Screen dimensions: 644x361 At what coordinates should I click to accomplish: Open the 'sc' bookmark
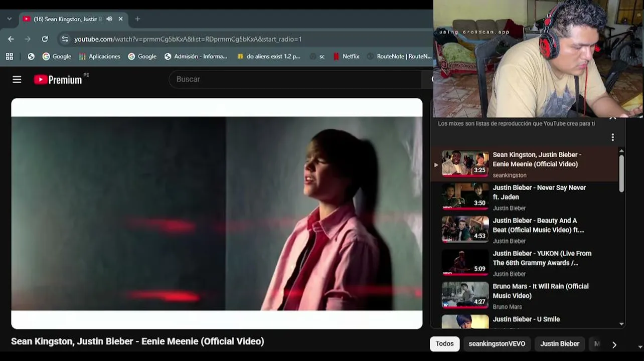click(x=317, y=57)
